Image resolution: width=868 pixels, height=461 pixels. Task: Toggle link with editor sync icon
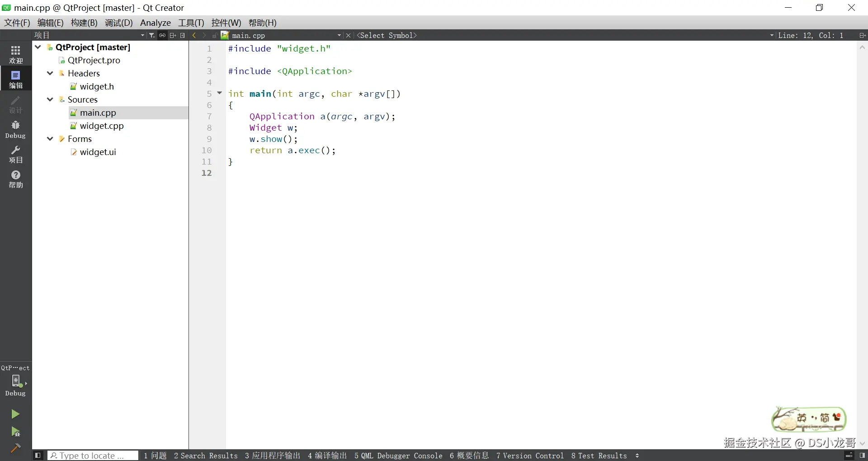click(x=162, y=35)
